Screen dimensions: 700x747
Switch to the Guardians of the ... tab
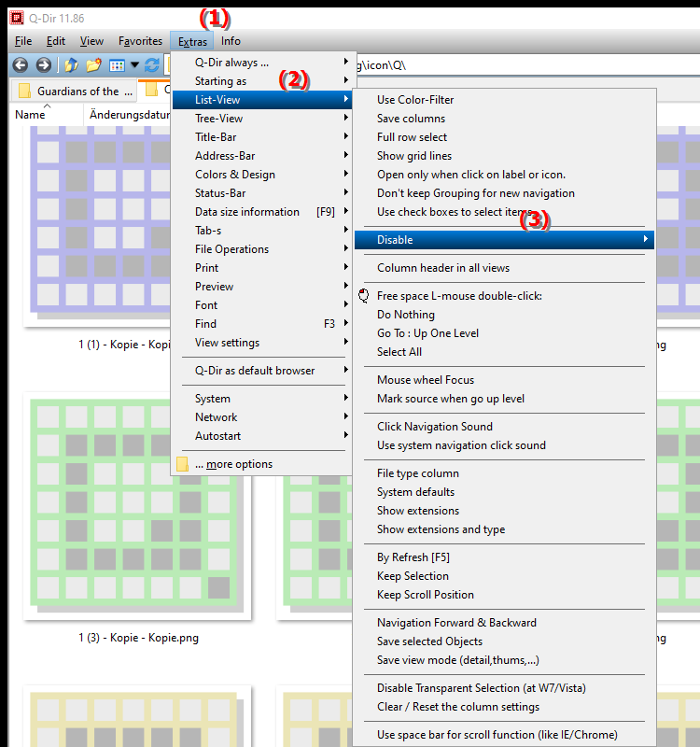click(x=75, y=91)
